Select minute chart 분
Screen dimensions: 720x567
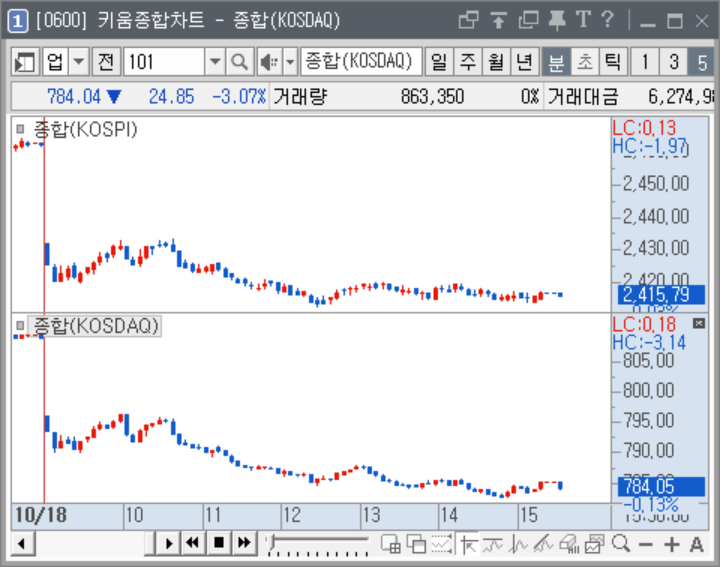pos(556,62)
